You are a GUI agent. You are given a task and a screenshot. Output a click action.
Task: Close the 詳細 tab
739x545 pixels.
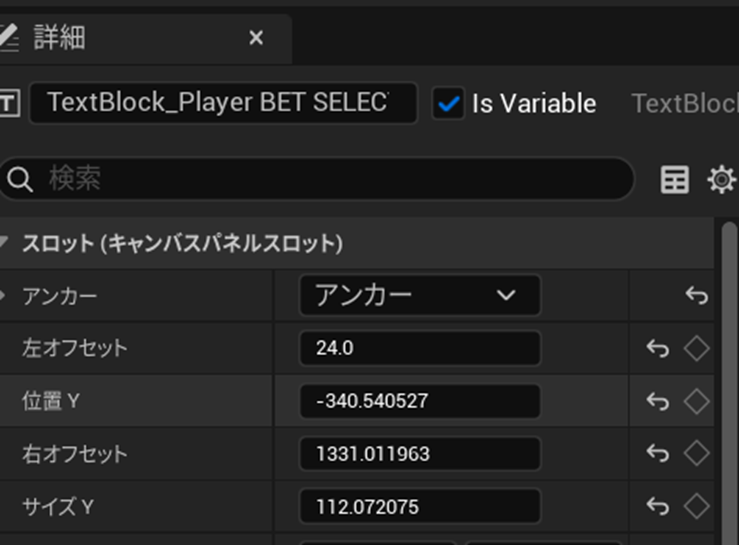[256, 38]
